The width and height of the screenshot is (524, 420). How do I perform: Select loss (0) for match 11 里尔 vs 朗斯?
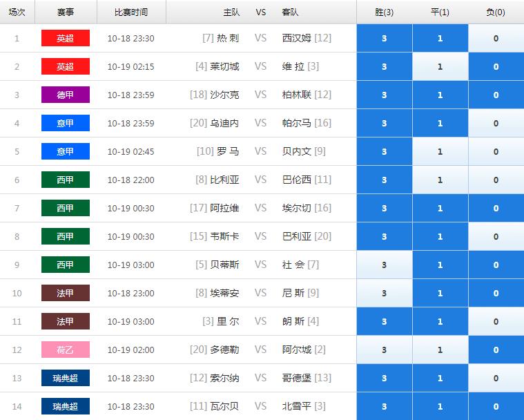tap(496, 321)
